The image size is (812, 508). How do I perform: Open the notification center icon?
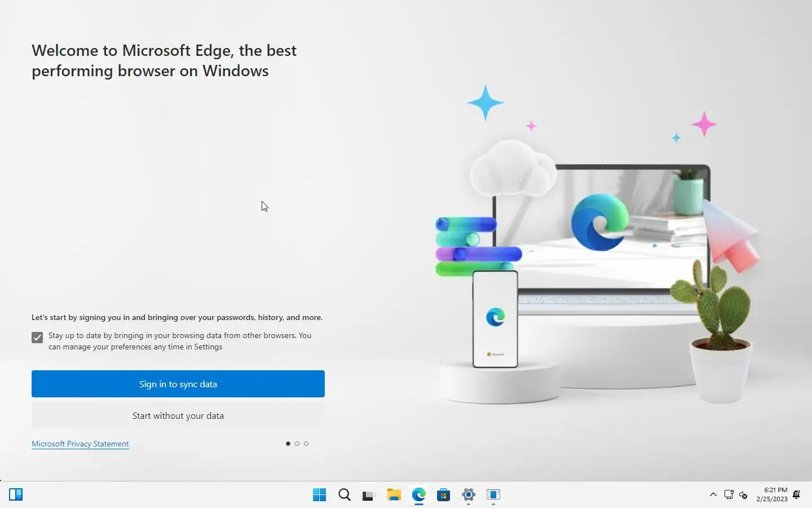tap(797, 495)
